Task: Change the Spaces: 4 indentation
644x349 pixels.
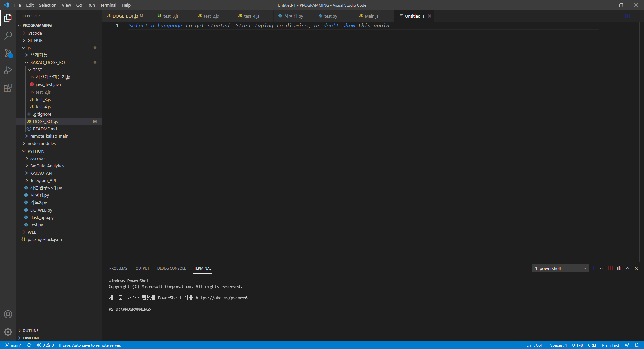Action: point(558,345)
